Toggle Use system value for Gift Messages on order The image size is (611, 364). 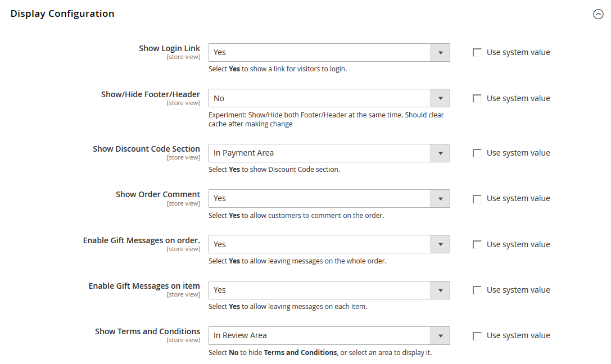click(477, 245)
